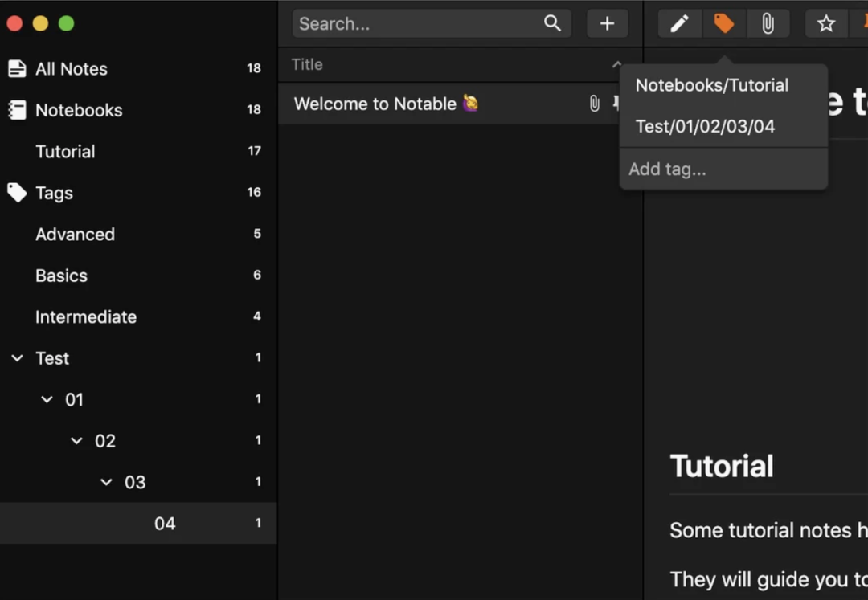Click the green fullscreen window button
Image resolution: width=868 pixels, height=600 pixels.
(67, 23)
